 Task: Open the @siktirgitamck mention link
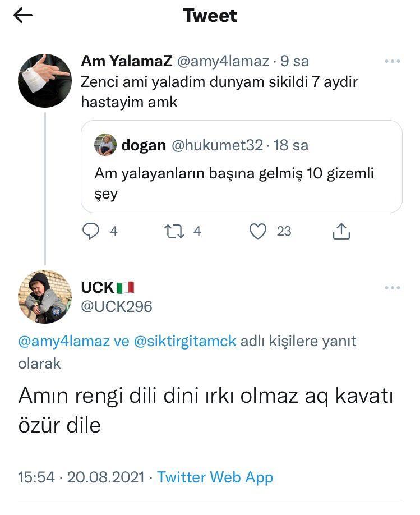186,341
